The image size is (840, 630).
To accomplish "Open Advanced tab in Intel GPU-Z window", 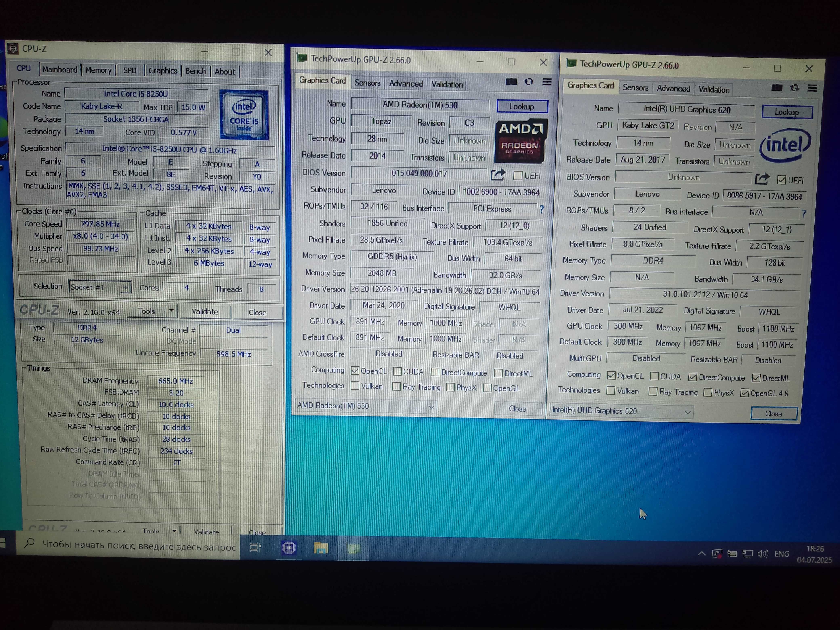I will point(673,88).
